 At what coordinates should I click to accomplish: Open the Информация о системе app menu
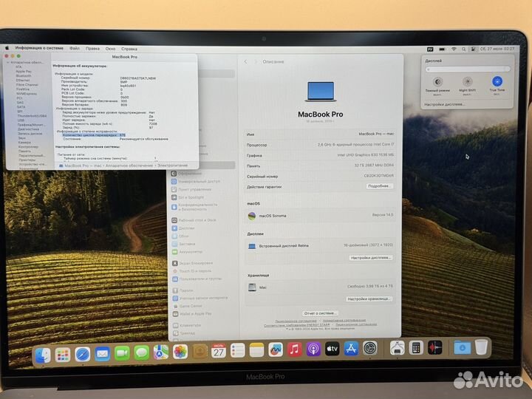[39, 48]
